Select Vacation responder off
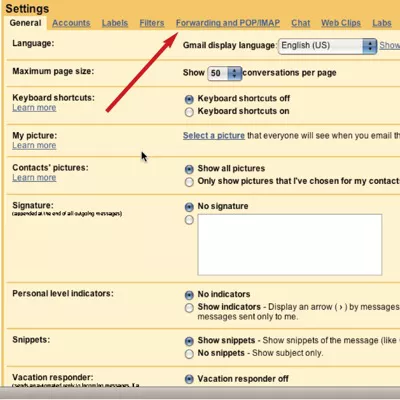Image resolution: width=400 pixels, height=400 pixels. coord(189,379)
